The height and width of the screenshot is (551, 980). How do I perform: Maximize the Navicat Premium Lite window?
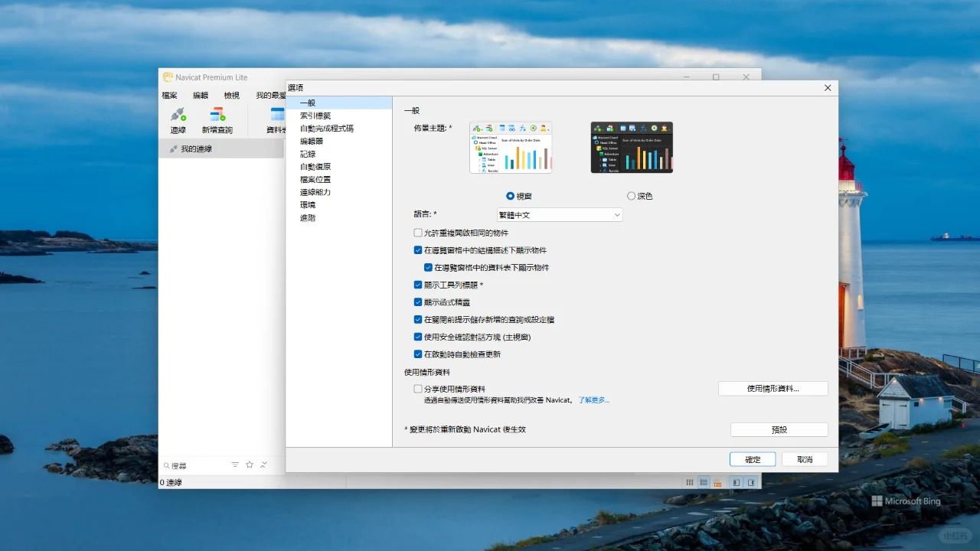716,77
